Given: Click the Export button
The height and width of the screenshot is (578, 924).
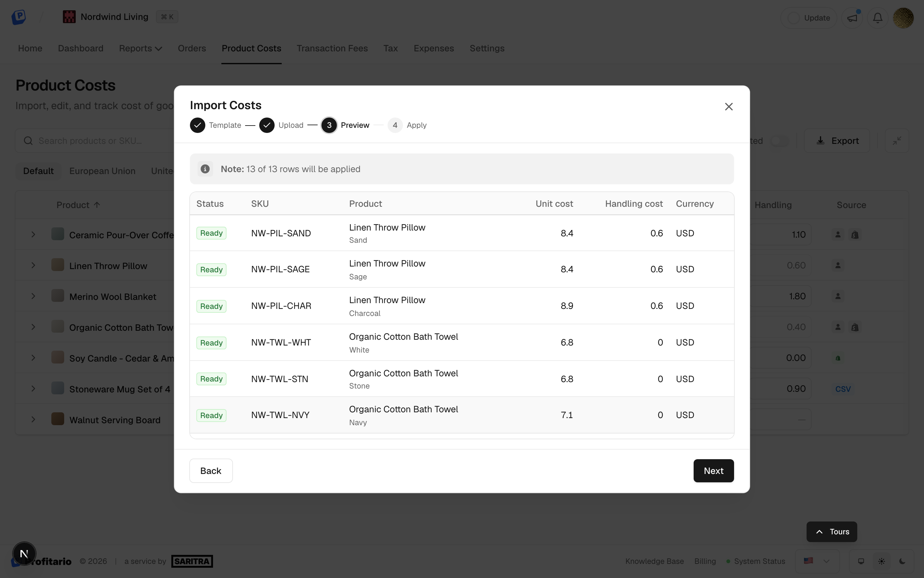Looking at the screenshot, I should 837,141.
